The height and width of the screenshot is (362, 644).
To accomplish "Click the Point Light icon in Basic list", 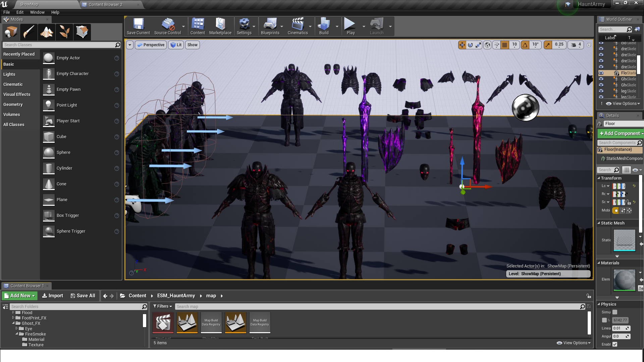I will coord(49,105).
